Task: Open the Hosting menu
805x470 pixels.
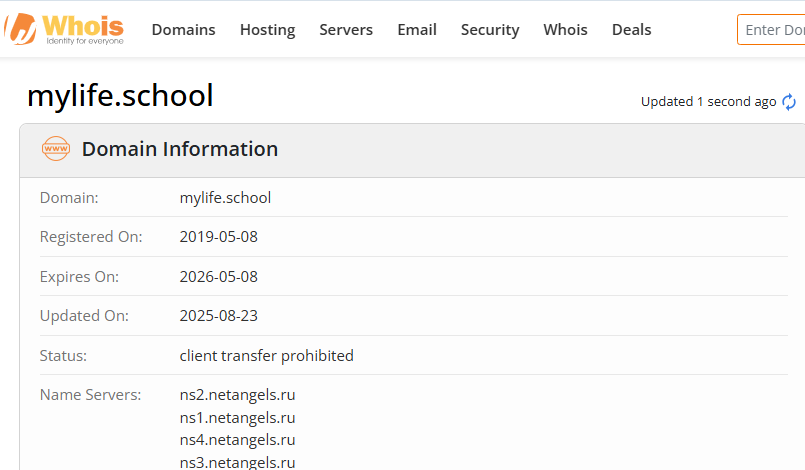Action: pyautogui.click(x=267, y=30)
